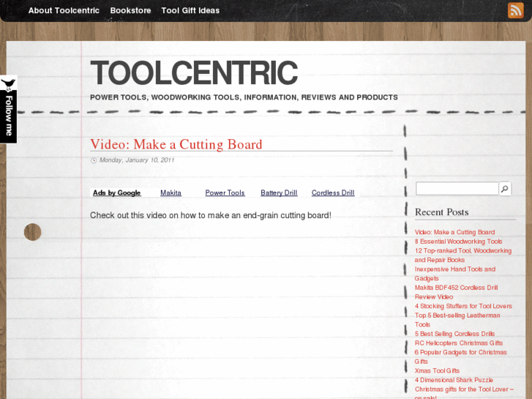The width and height of the screenshot is (532, 399).
Task: Open Makita BDF452 Cordless Drill Review Video
Action: click(x=457, y=292)
